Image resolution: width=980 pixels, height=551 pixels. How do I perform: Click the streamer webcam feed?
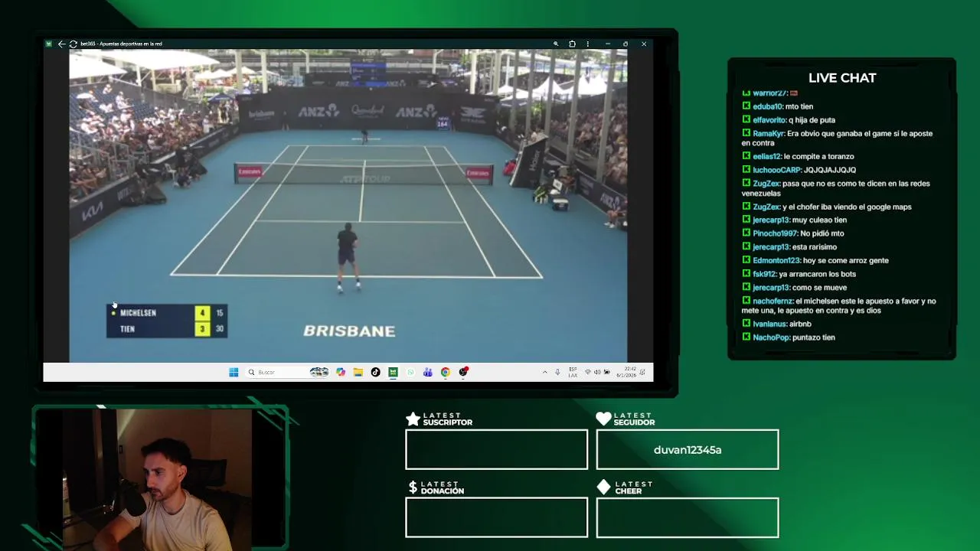click(x=158, y=479)
